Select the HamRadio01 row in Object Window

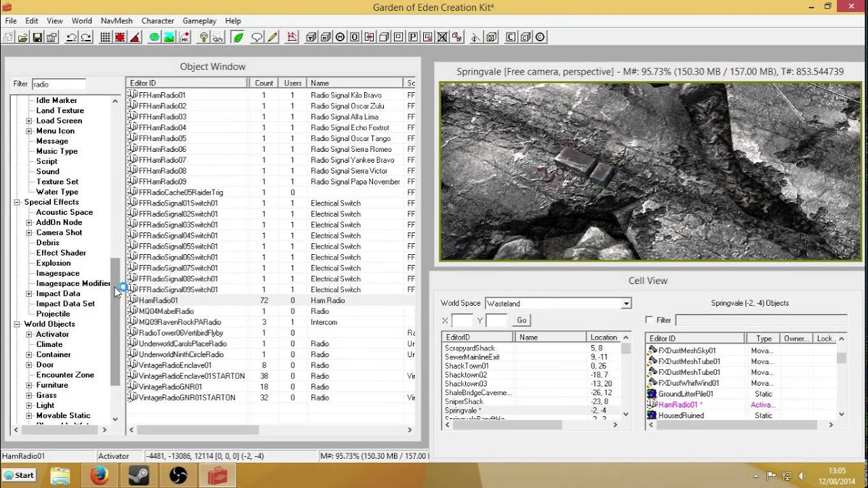click(271, 300)
